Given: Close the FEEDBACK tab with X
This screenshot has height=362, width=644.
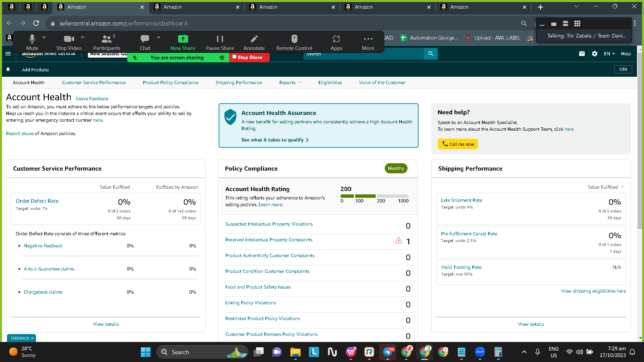Looking at the screenshot, I should 32,338.
